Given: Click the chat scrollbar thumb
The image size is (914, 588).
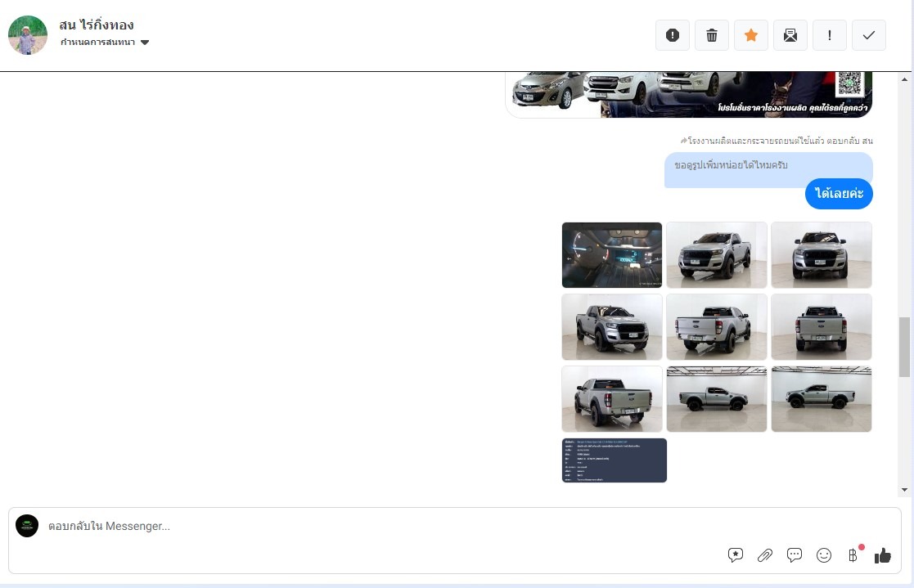Looking at the screenshot, I should coord(905,348).
